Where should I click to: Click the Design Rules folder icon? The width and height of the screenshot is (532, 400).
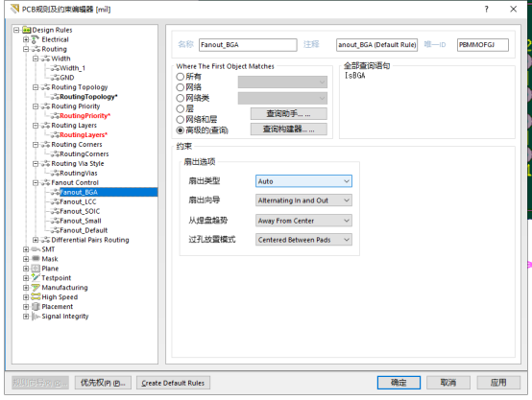pos(27,30)
